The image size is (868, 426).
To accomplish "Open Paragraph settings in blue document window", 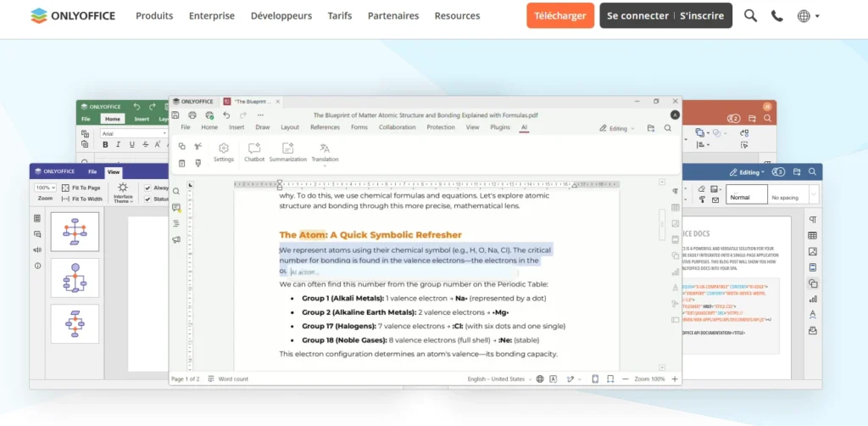I will point(813,220).
